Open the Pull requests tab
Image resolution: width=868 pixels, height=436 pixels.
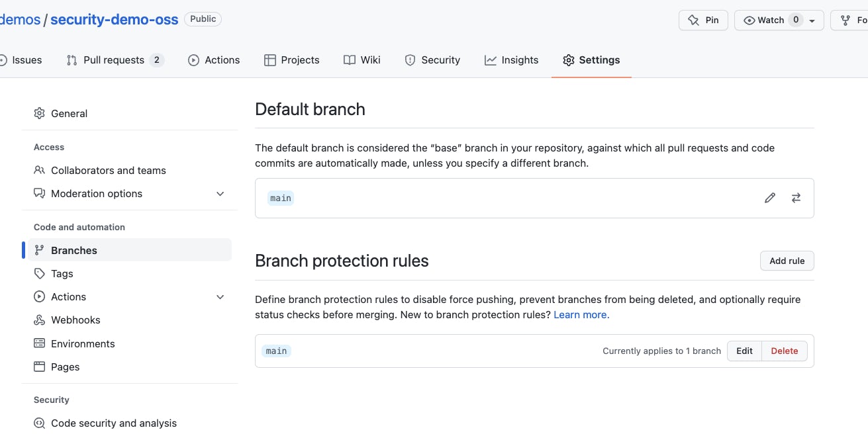pyautogui.click(x=114, y=60)
